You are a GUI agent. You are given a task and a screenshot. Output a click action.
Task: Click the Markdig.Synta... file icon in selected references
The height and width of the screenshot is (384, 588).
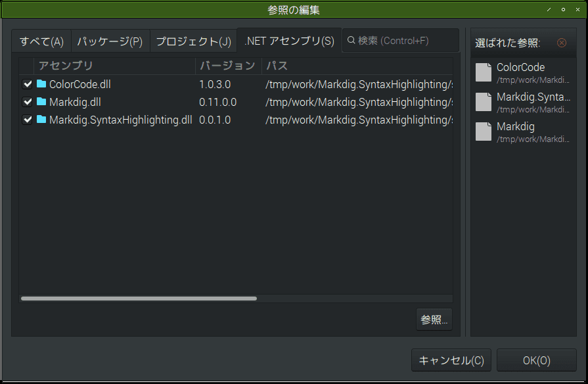484,102
